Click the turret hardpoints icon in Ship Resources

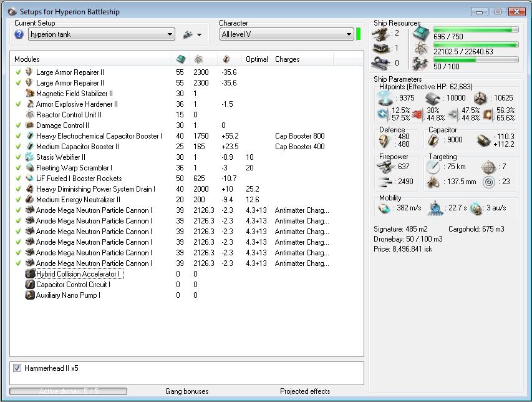pyautogui.click(x=380, y=33)
